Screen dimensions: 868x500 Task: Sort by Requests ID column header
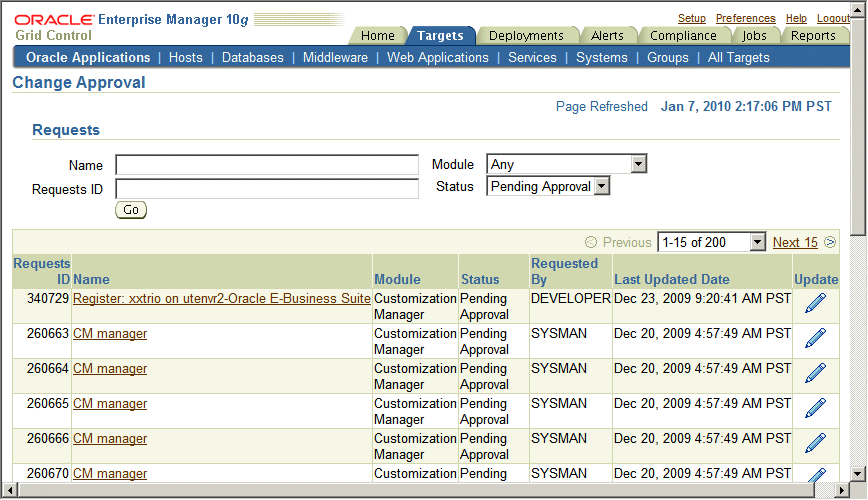pyautogui.click(x=42, y=271)
